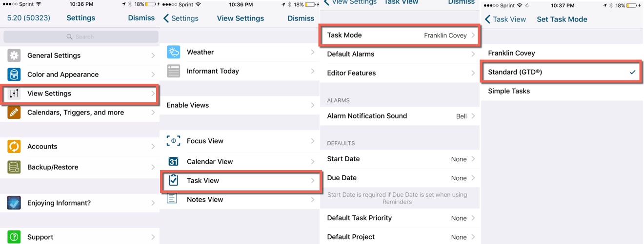Go back using the Task View button

tap(505, 19)
